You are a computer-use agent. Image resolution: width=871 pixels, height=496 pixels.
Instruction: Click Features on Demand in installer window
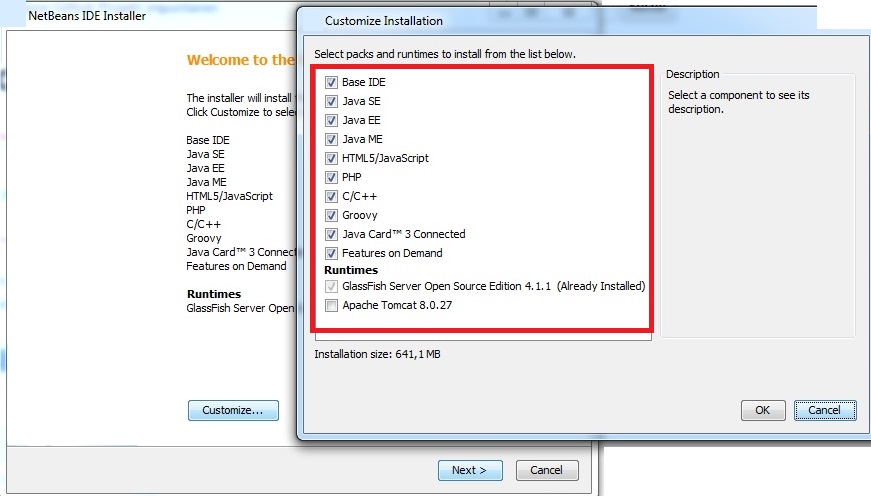[x=236, y=266]
